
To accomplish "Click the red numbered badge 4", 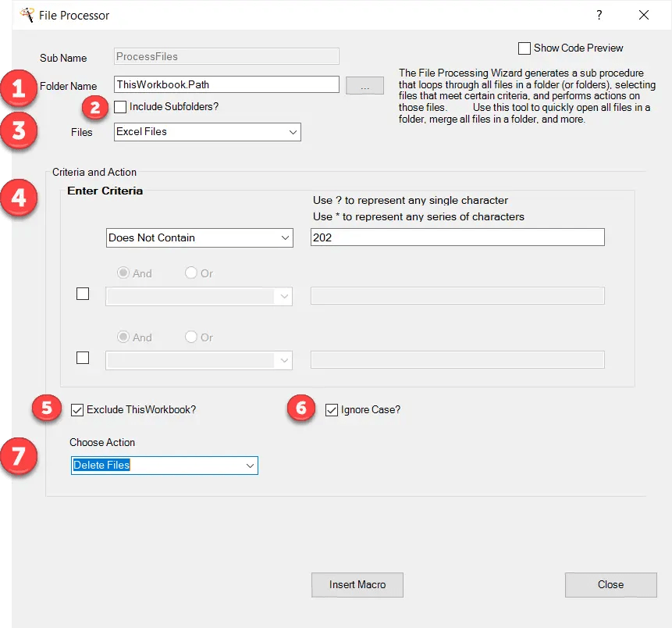I will click(19, 200).
